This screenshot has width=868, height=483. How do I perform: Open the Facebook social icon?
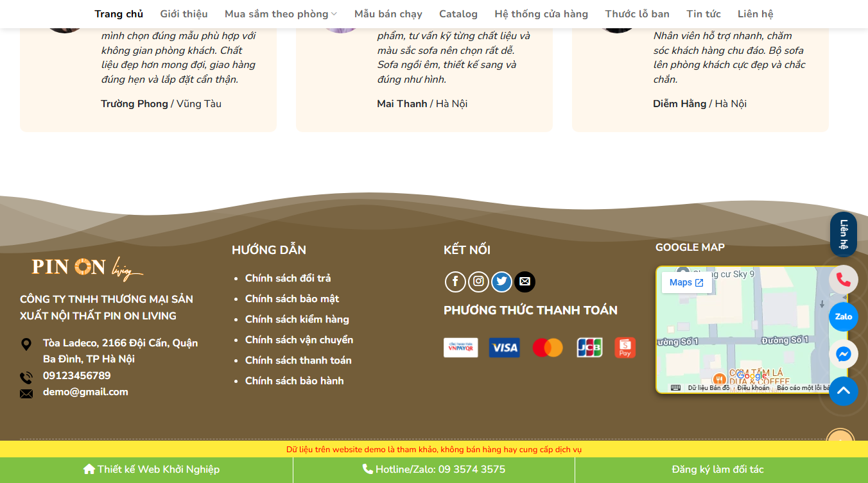pyautogui.click(x=455, y=282)
